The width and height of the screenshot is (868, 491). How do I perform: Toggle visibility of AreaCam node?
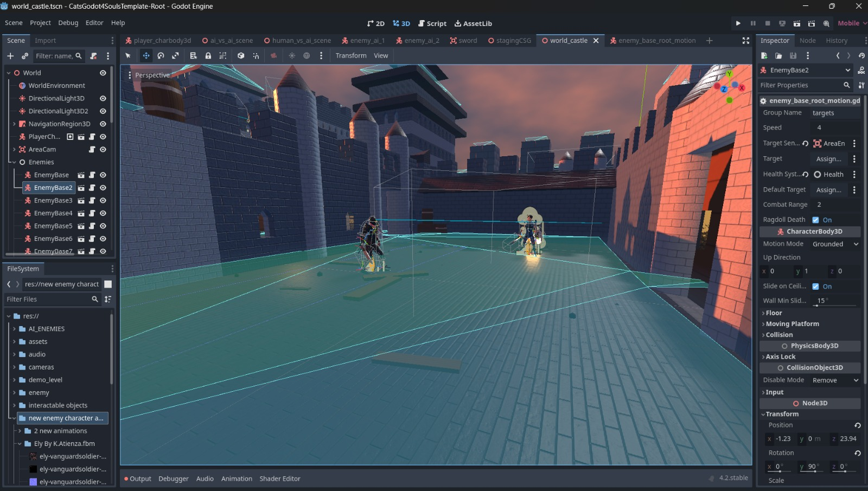pyautogui.click(x=103, y=149)
